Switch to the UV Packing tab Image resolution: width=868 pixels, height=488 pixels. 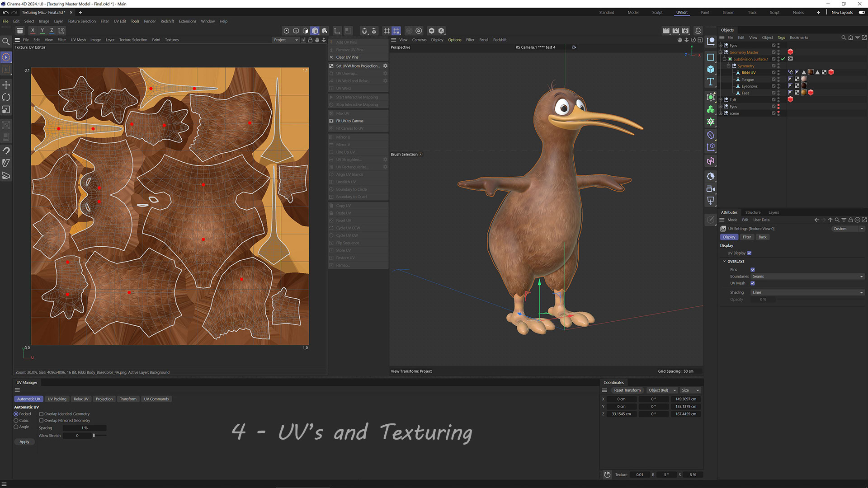[x=57, y=399]
